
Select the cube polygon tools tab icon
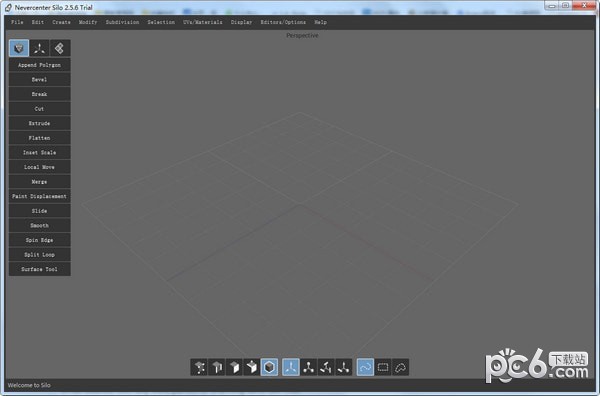19,48
